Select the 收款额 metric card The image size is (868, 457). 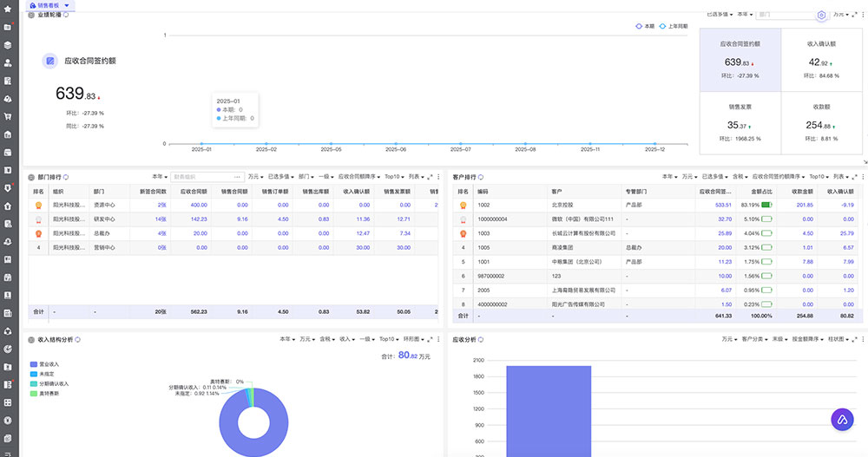[820, 121]
